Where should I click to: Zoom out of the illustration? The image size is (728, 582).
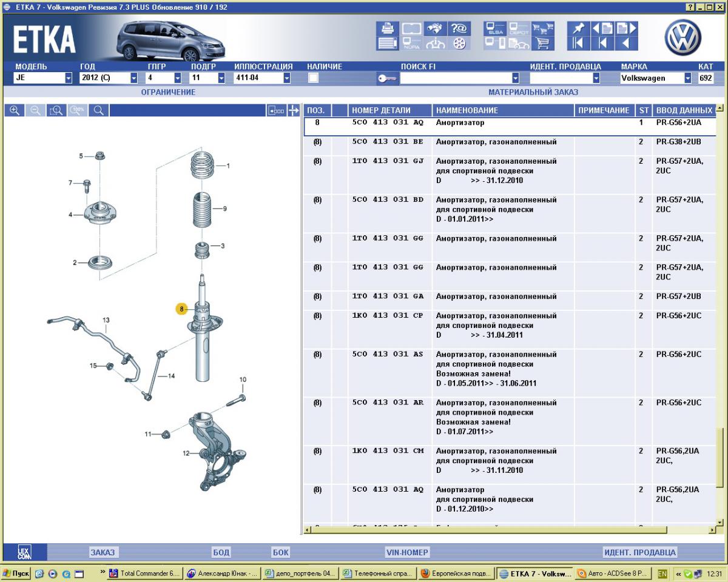35,110
